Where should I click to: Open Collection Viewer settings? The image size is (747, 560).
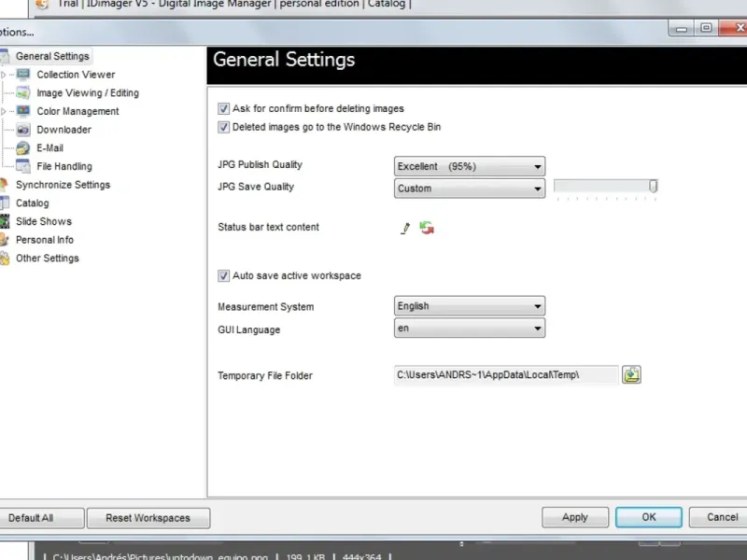[x=76, y=75]
